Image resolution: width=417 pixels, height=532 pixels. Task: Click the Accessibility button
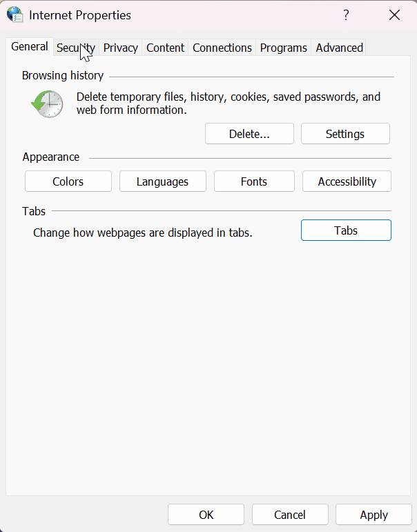point(347,181)
